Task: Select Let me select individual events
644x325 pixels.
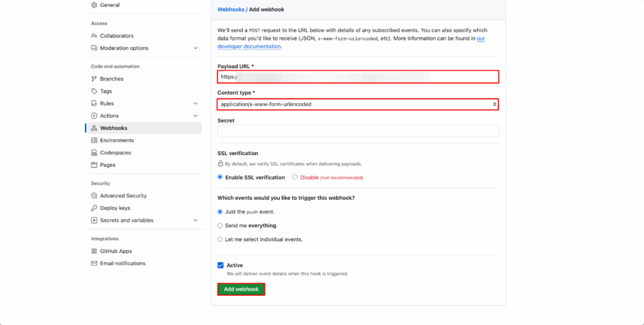Action: [x=220, y=239]
